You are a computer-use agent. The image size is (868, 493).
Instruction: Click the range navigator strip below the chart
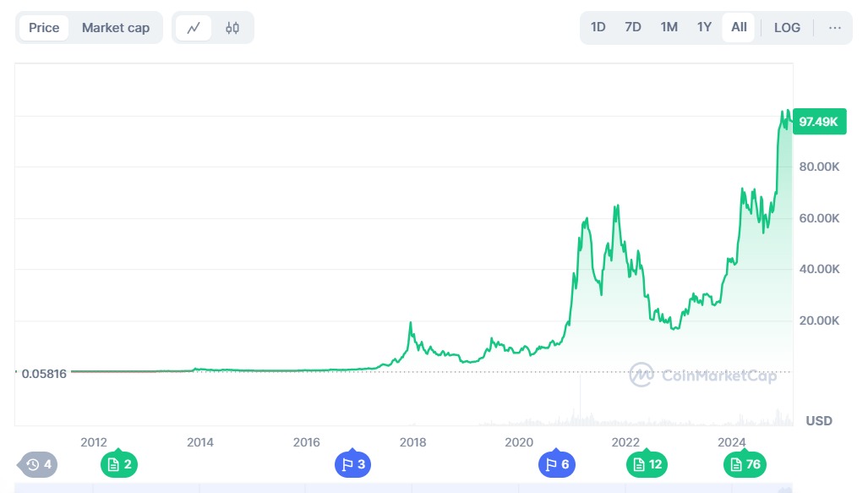coord(406,488)
